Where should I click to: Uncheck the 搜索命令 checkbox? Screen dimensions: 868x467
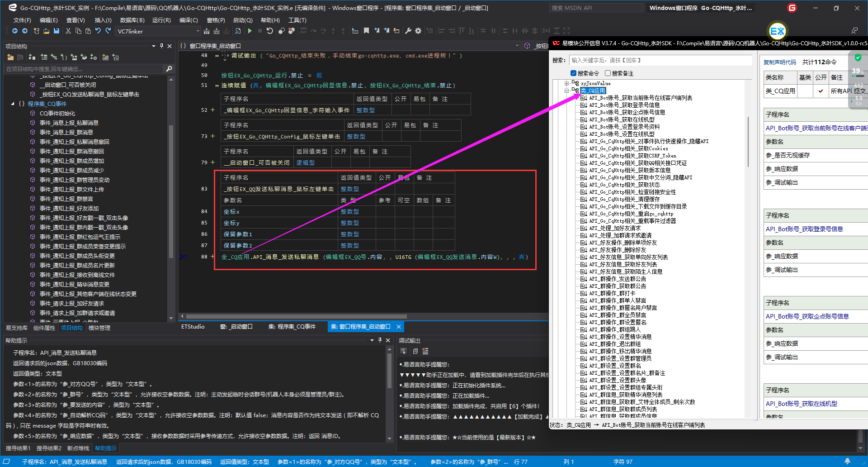pos(573,73)
